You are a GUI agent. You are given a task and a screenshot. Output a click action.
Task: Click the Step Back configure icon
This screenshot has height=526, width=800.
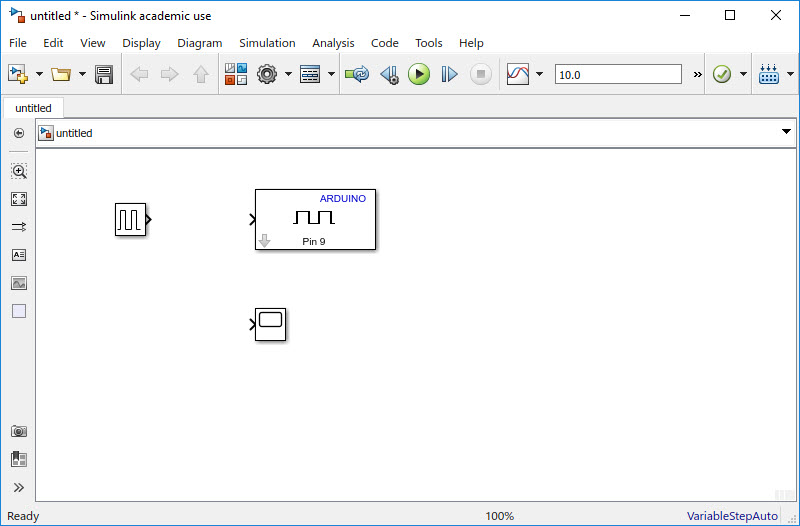coord(390,74)
